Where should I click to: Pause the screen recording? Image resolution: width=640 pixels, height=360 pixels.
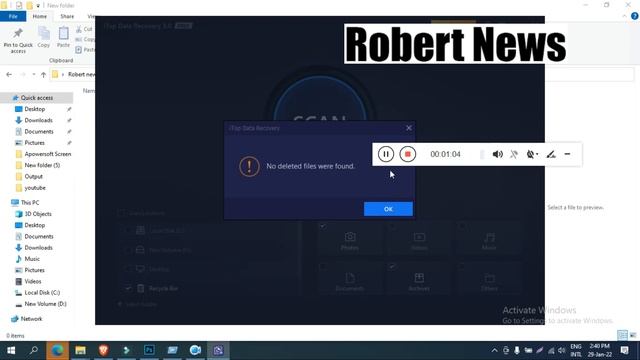click(x=386, y=154)
